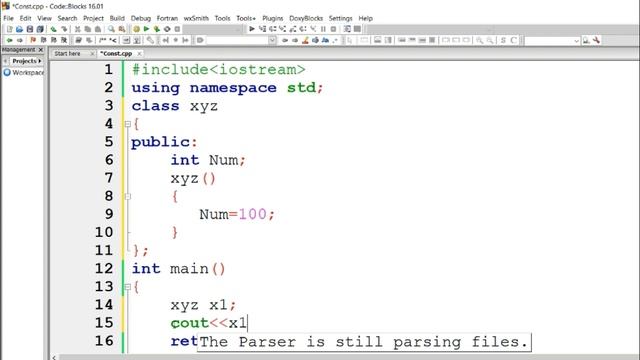
Task: Click the Cut icon
Action: (77, 29)
